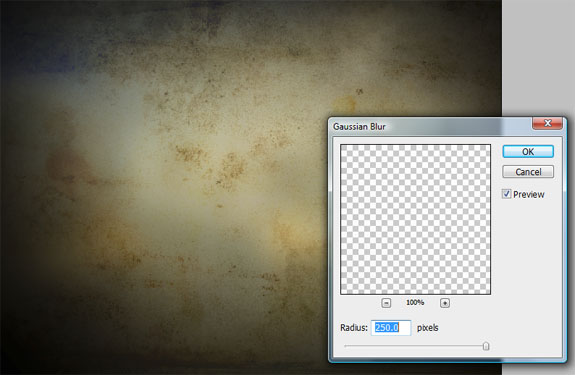Image resolution: width=575 pixels, height=375 pixels.
Task: Zoom out the blur preview with the minus icon
Action: 386,303
